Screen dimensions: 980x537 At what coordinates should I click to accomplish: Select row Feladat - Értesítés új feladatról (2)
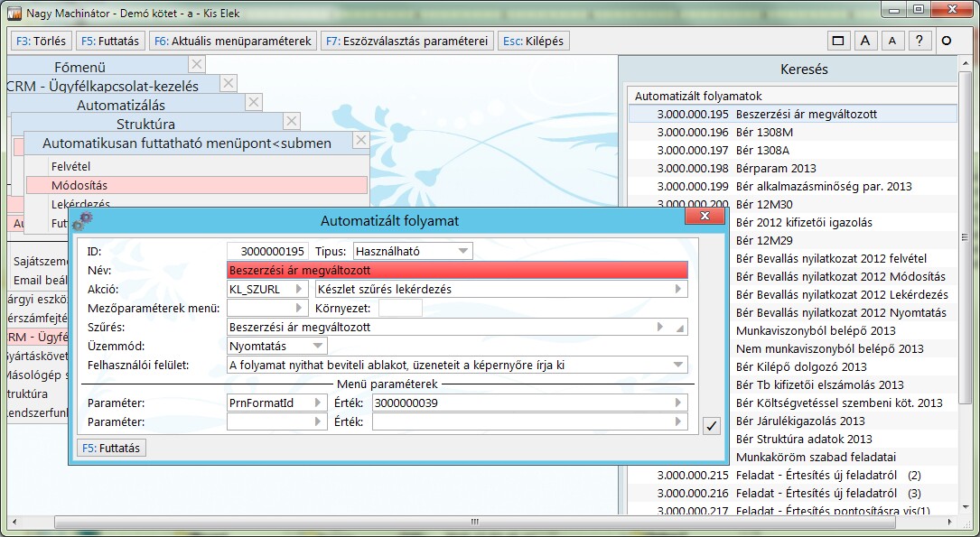pyautogui.click(x=792, y=476)
